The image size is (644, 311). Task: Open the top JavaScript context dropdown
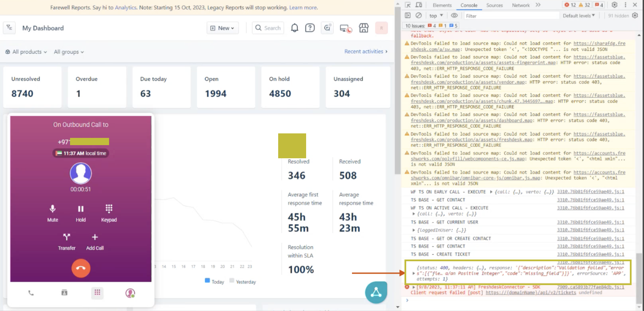(436, 16)
